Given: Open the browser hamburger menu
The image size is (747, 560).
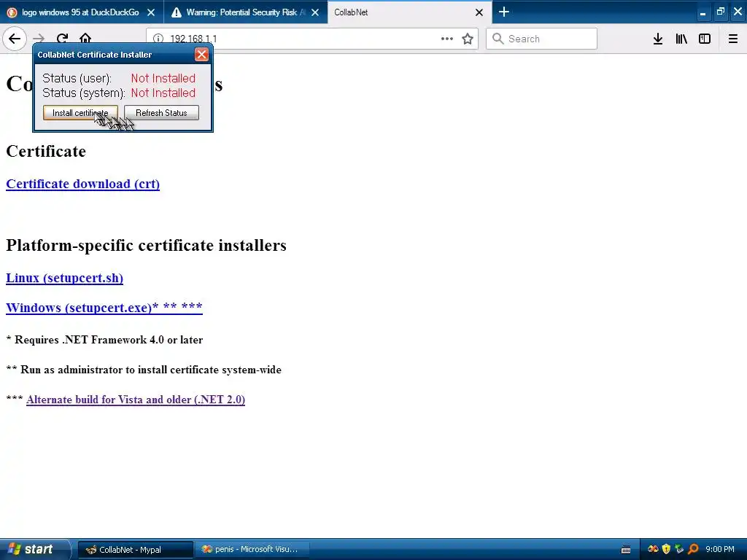Looking at the screenshot, I should (x=732, y=39).
